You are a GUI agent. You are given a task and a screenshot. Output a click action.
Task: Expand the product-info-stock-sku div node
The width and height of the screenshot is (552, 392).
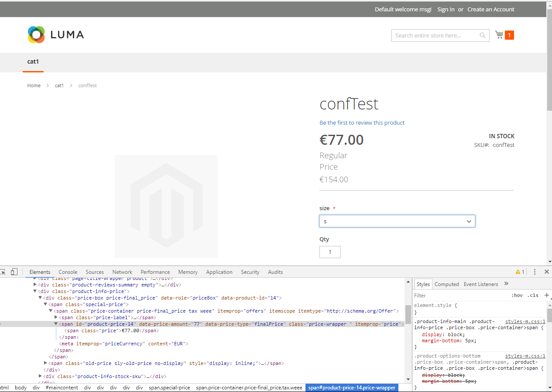[x=41, y=376]
